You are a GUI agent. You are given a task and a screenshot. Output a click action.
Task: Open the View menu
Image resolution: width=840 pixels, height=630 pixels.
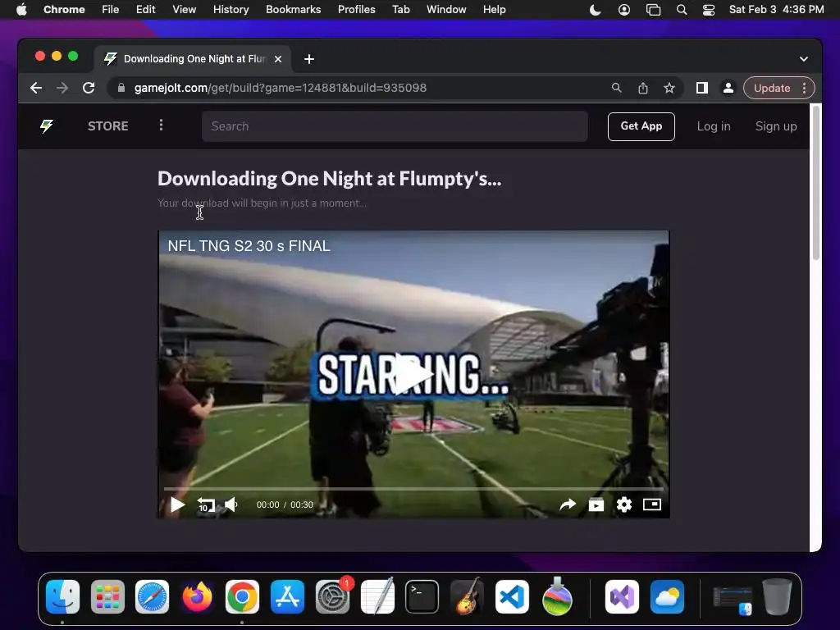point(184,10)
